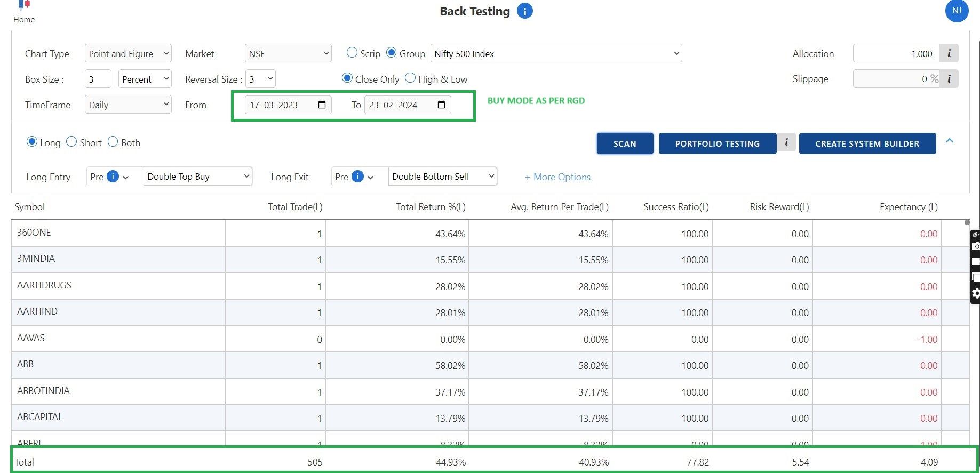Open Back Testing info icon
The width and height of the screenshot is (980, 473).
pos(525,11)
